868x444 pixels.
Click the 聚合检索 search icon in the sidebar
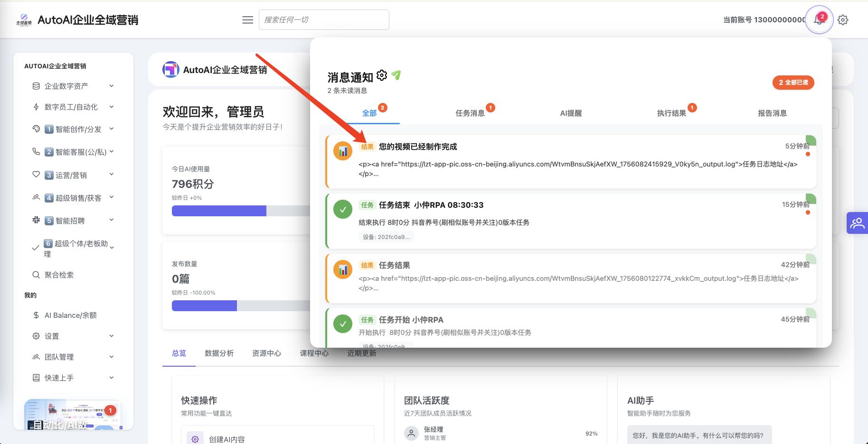click(36, 275)
